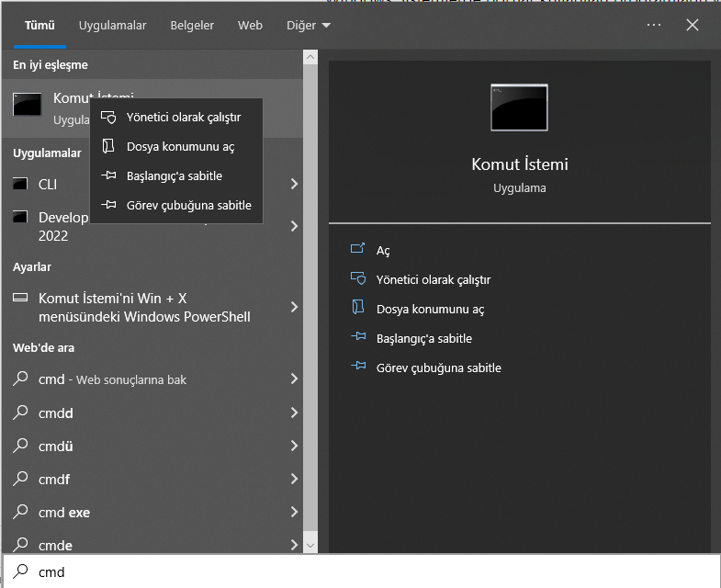The image size is (721, 588).
Task: Expand the CLI result chevron arrow
Action: pyautogui.click(x=294, y=185)
